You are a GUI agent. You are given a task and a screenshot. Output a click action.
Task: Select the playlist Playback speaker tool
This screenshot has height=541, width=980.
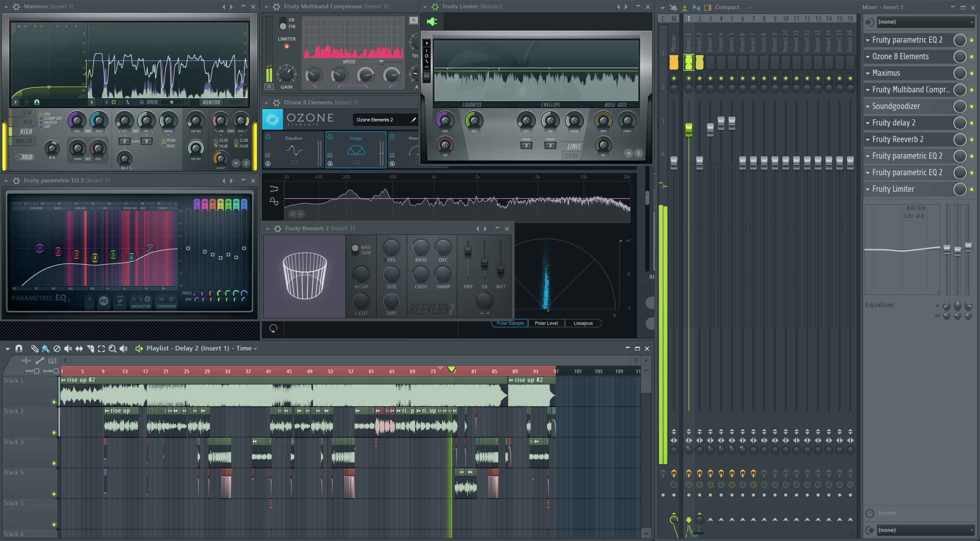click(x=123, y=348)
